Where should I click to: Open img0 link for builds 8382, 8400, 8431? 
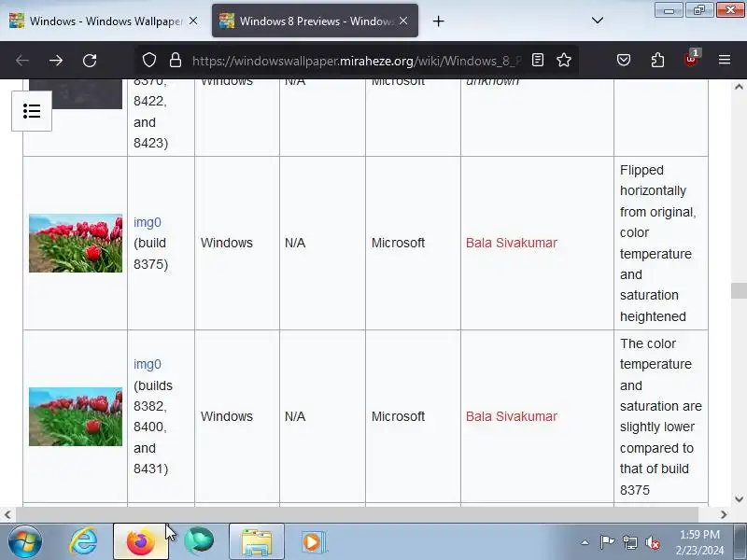point(148,364)
